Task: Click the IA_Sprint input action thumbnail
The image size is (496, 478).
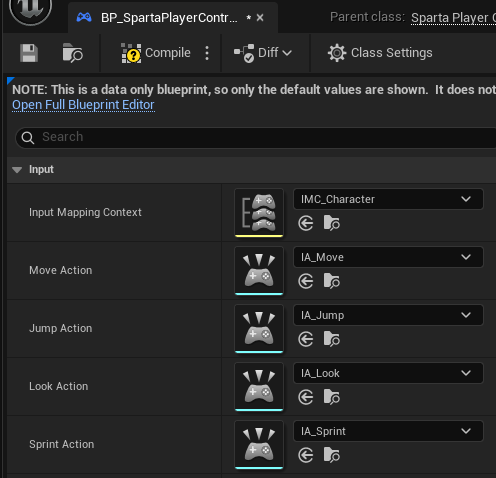Action: [x=259, y=444]
